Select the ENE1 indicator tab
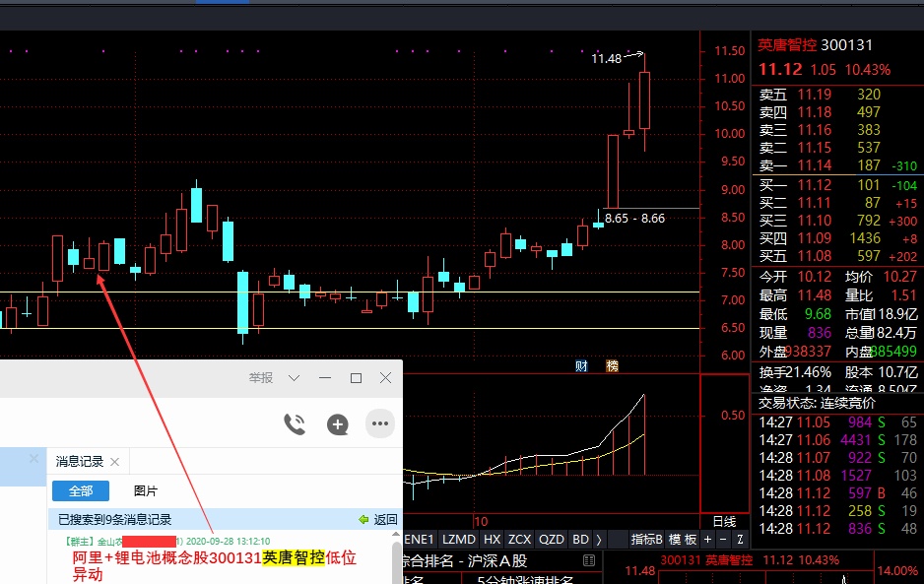The image size is (924, 584). (x=419, y=540)
